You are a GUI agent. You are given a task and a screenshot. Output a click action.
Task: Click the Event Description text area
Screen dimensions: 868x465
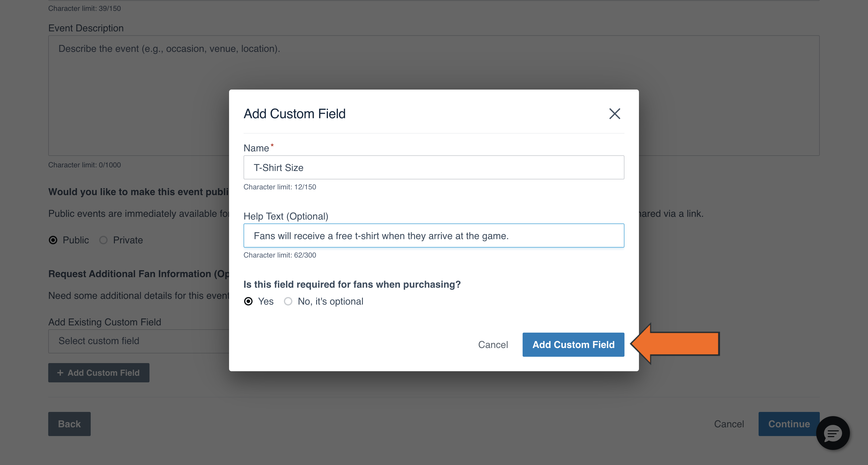(434, 95)
